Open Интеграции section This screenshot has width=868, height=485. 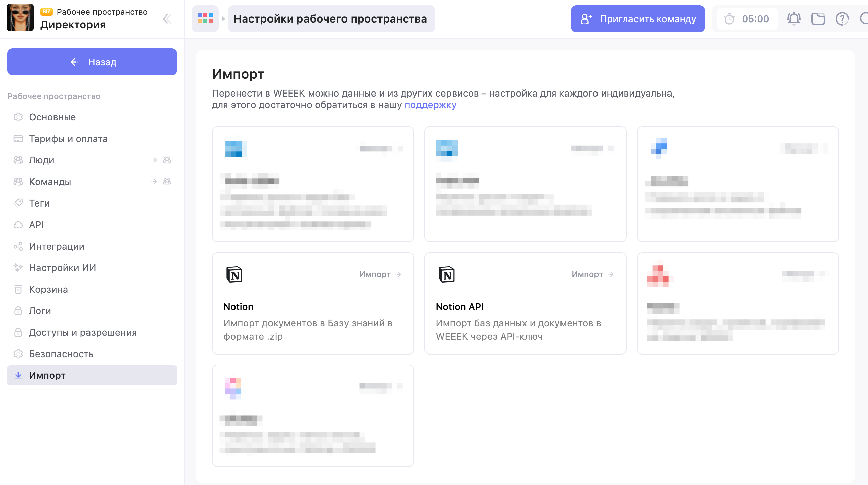point(92,247)
